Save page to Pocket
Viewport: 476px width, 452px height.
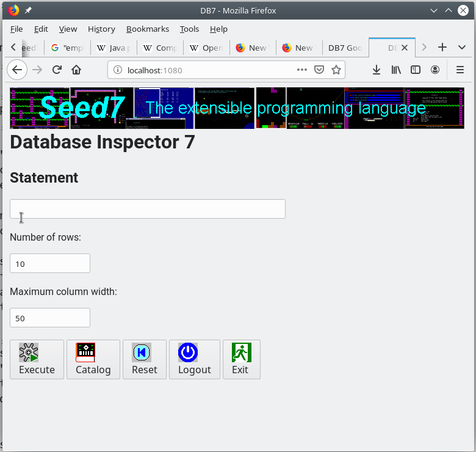click(x=319, y=70)
